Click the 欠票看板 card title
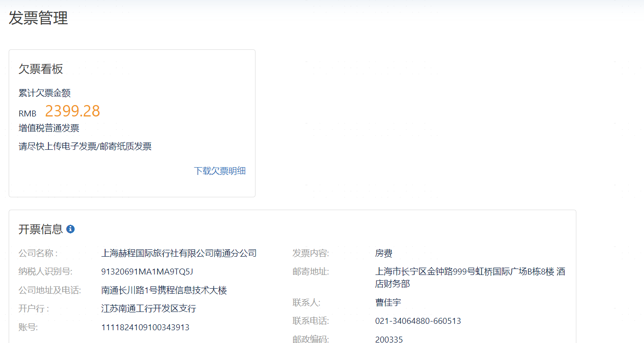Viewport: 644px width, 343px height. point(41,69)
